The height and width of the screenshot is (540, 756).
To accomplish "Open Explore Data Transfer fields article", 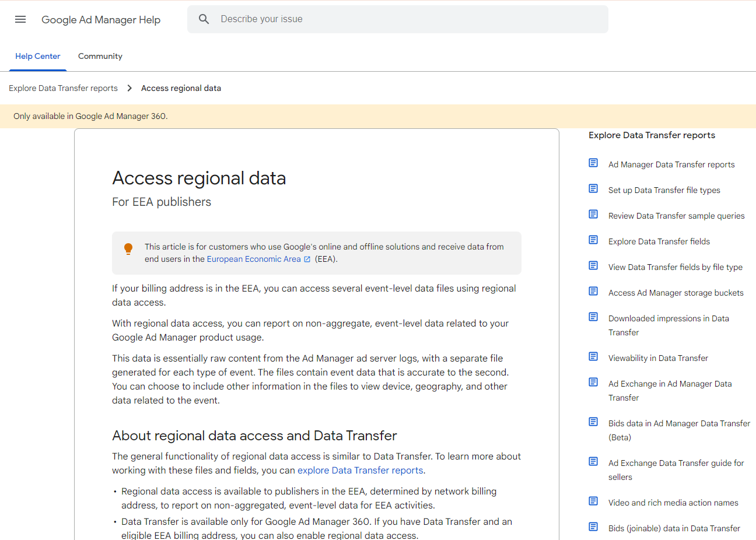I will 659,241.
